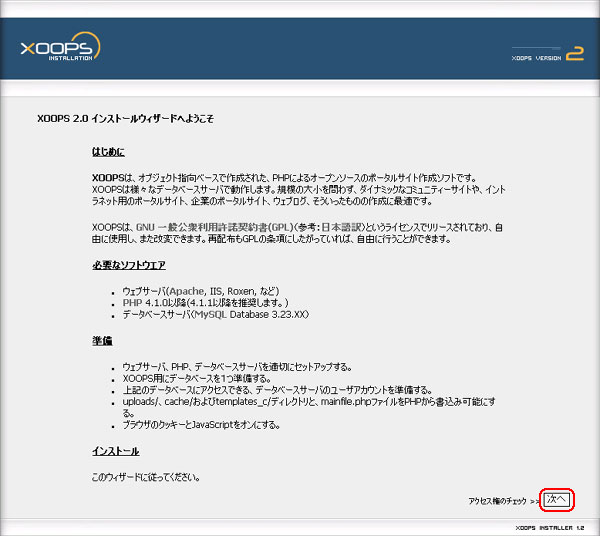Follow the MySQL link

click(211, 314)
